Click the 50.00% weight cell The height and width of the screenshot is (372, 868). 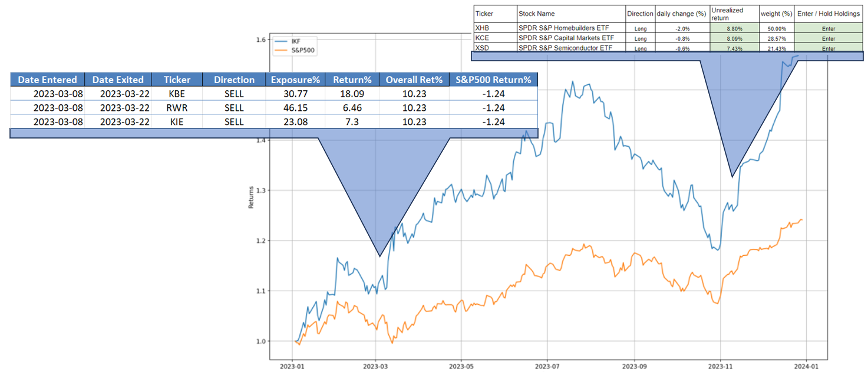777,28
